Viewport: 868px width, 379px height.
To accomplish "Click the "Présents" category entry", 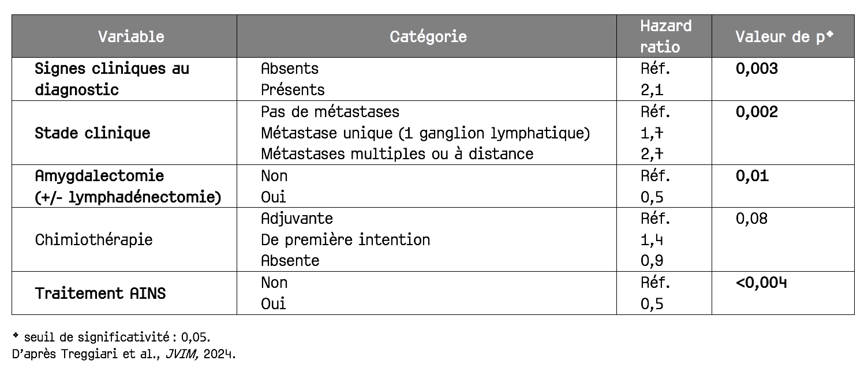I will point(293,90).
